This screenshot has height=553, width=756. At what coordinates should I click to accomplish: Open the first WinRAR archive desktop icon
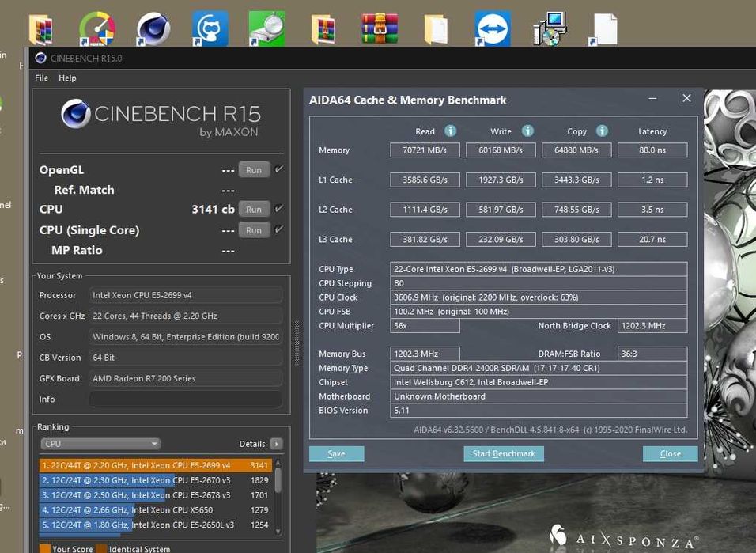[x=41, y=30]
